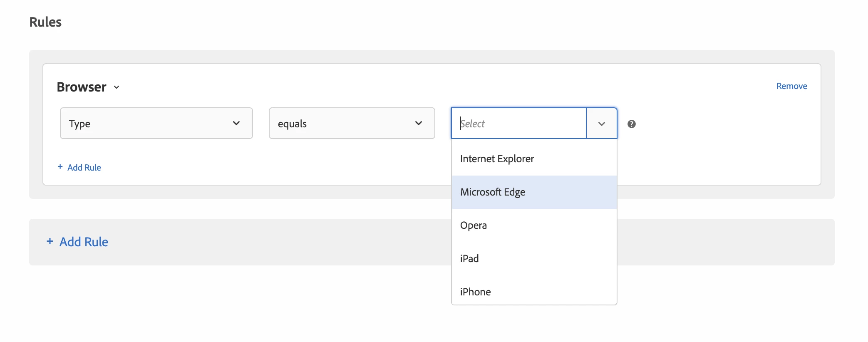Pick Opera from the browser list
The width and height of the screenshot is (868, 342).
coord(474,226)
